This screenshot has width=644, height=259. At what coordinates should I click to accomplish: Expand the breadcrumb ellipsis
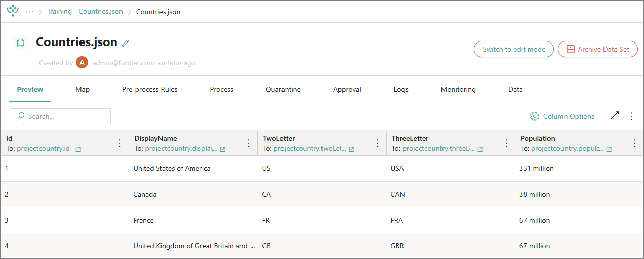[x=30, y=12]
